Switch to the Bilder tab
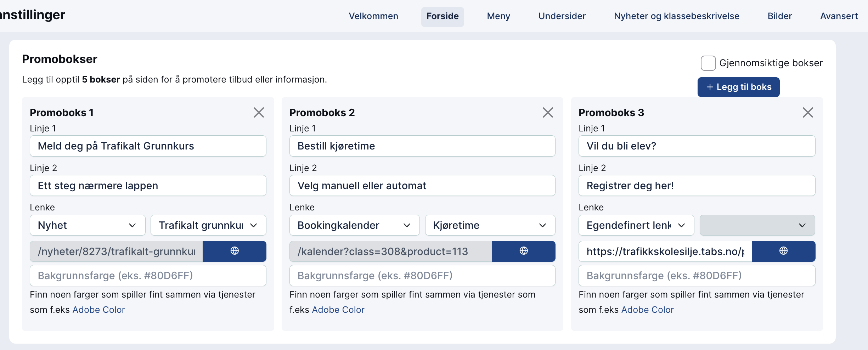The image size is (868, 350). click(x=780, y=16)
